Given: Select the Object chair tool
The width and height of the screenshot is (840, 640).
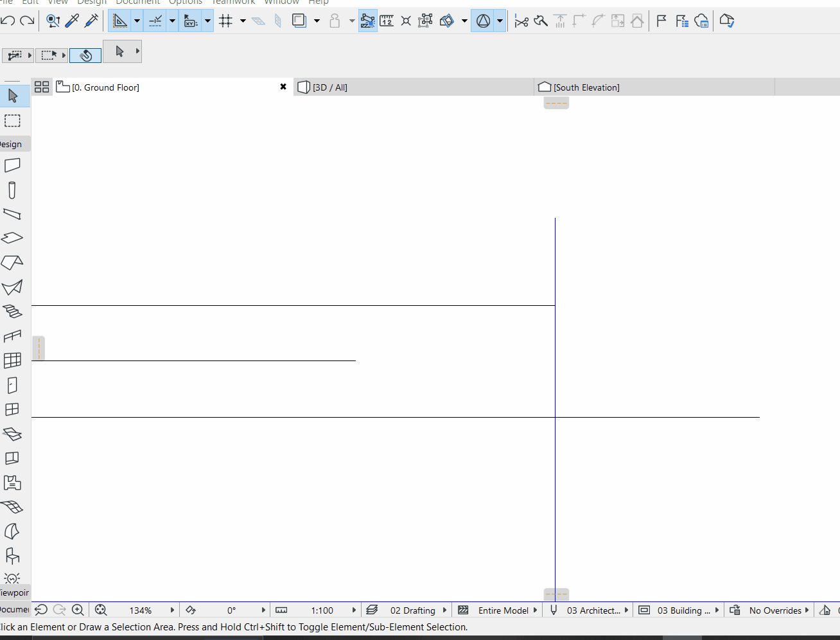Looking at the screenshot, I should pyautogui.click(x=12, y=556).
